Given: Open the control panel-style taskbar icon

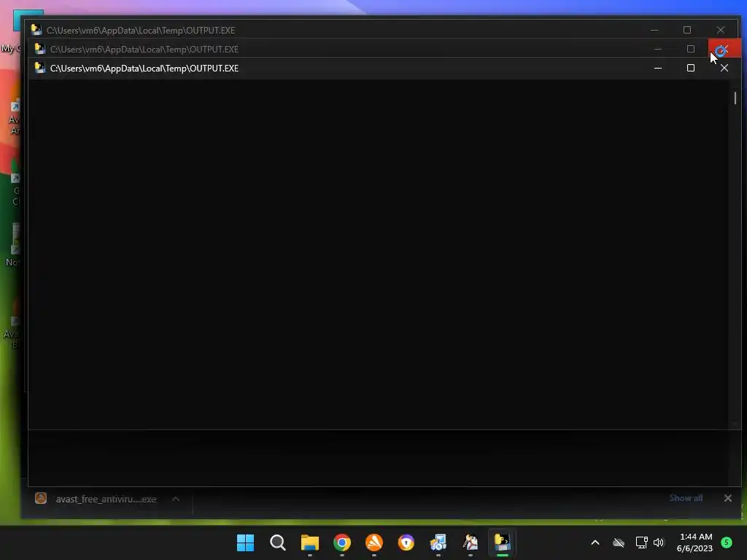Looking at the screenshot, I should pyautogui.click(x=438, y=542).
